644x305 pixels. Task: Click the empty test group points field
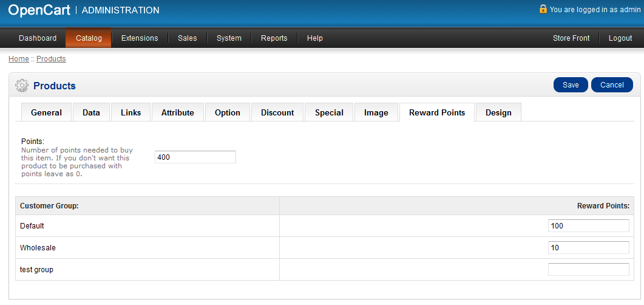588,270
